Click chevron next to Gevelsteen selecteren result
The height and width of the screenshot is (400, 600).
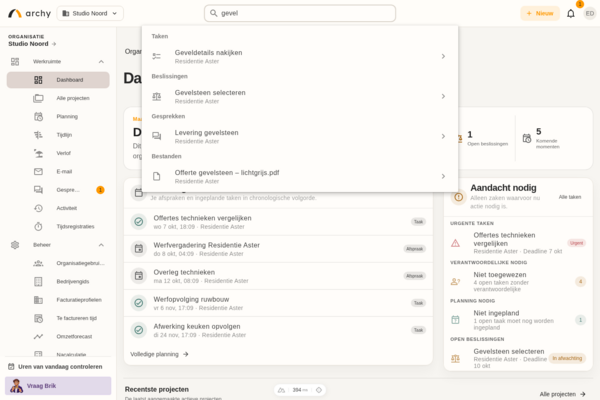point(443,96)
